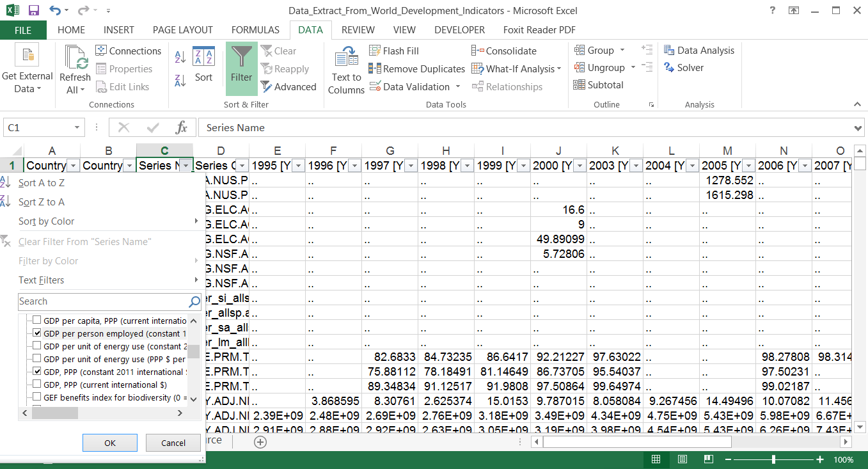Switch to the FORMULAS ribbon tab
The width and height of the screenshot is (868, 469).
click(255, 29)
